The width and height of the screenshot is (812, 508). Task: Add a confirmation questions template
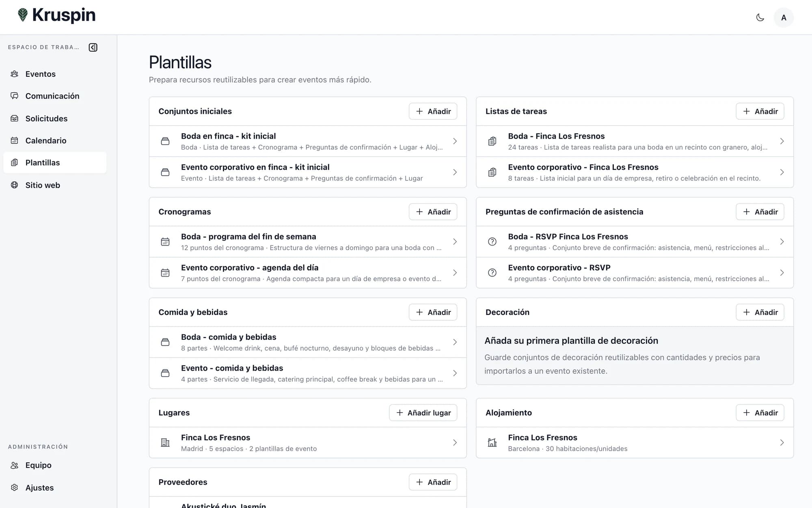click(x=760, y=212)
